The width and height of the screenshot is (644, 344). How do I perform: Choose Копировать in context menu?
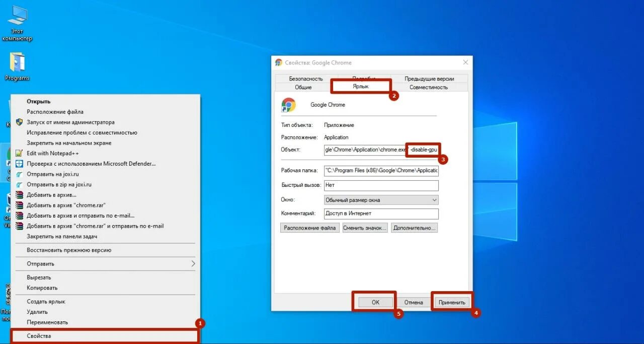point(106,288)
